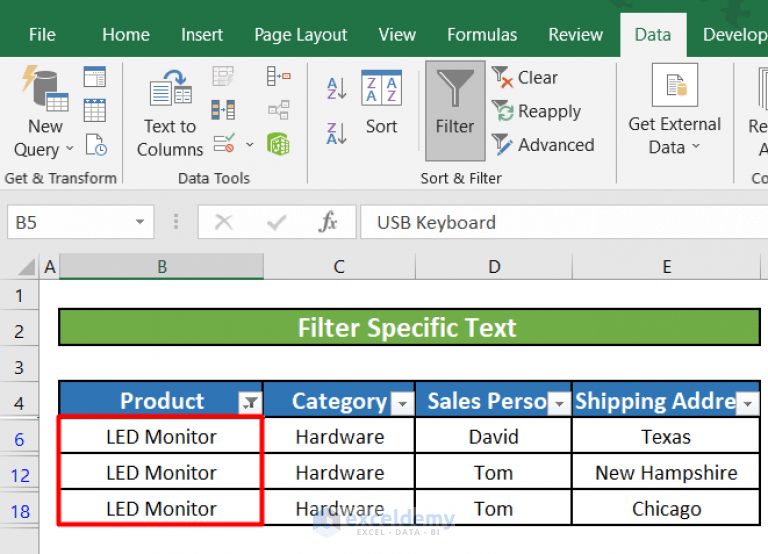This screenshot has width=768, height=554.
Task: Click the Name Box showing B5
Action: [x=71, y=222]
